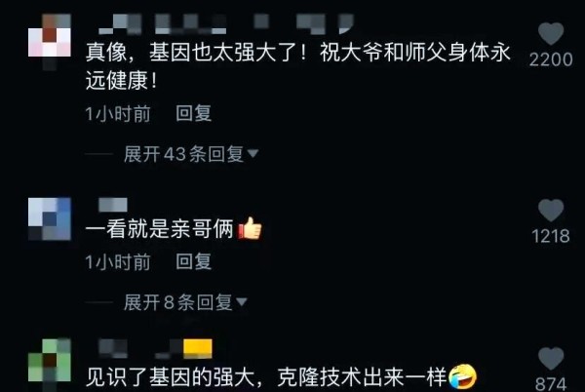Image resolution: width=585 pixels, height=392 pixels.
Task: Reply to the 一看就是亲哥俩 comment
Action: click(x=194, y=261)
